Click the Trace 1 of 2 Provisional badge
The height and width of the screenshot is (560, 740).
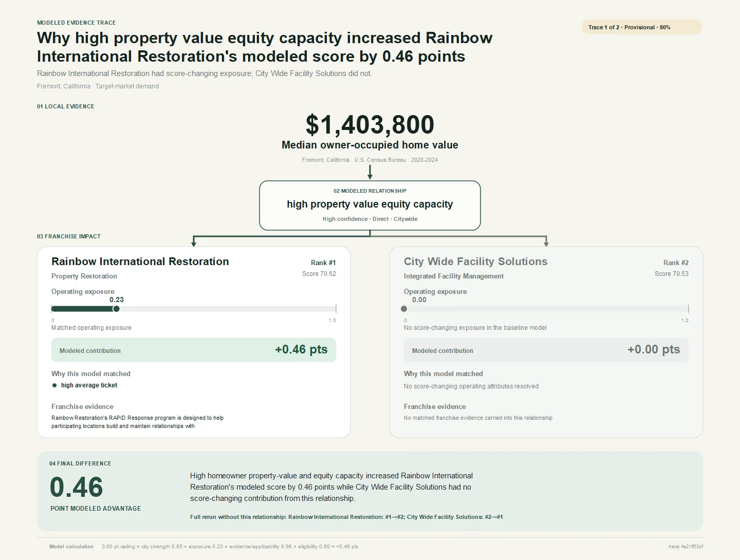pos(641,27)
